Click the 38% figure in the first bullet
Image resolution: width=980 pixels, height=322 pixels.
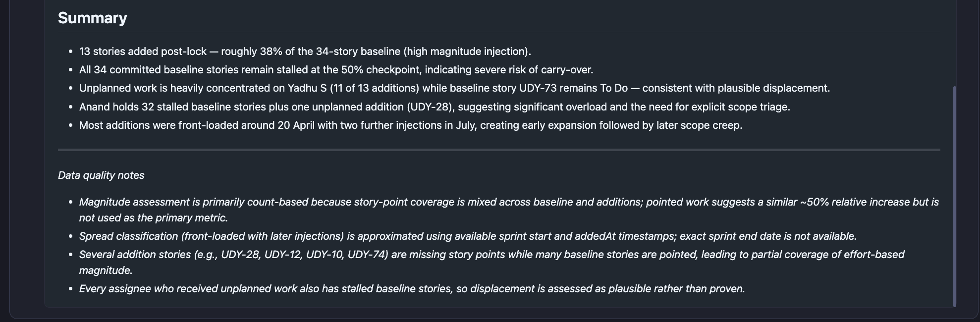click(272, 52)
